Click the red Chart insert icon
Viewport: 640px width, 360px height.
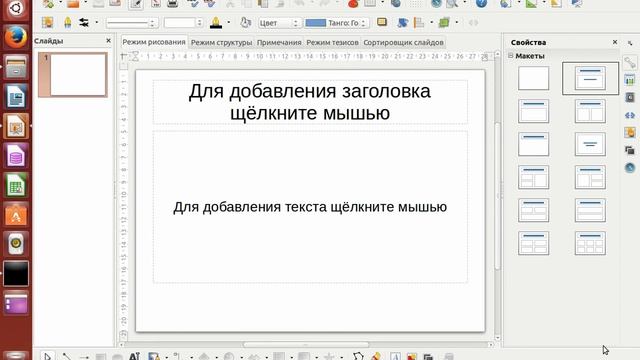click(x=353, y=4)
